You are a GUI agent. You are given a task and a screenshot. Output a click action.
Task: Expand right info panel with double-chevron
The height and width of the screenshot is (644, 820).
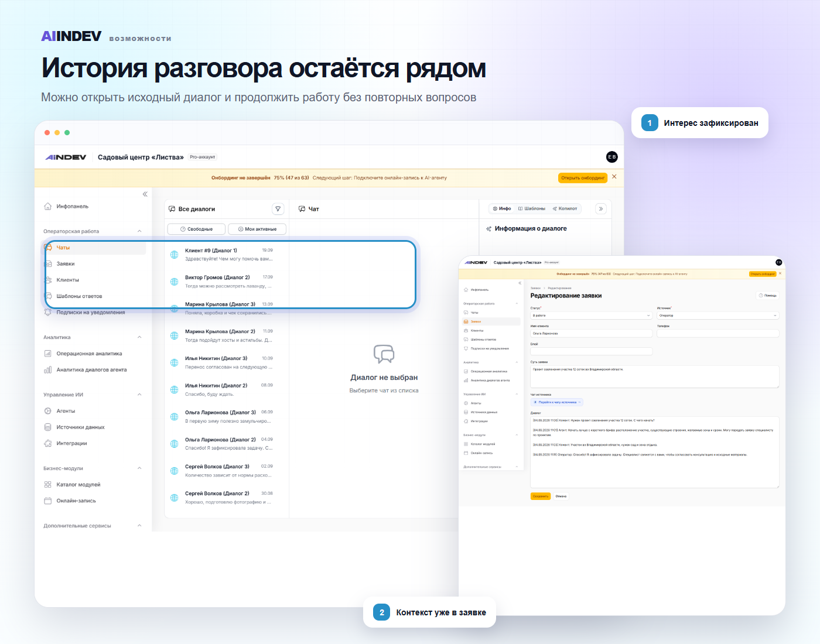601,208
